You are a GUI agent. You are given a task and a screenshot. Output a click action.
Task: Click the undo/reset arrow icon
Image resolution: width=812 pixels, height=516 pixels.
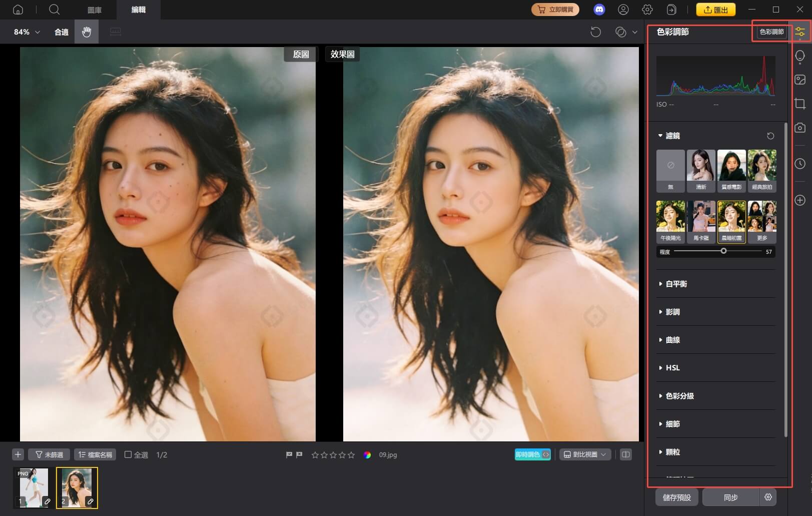tap(595, 32)
